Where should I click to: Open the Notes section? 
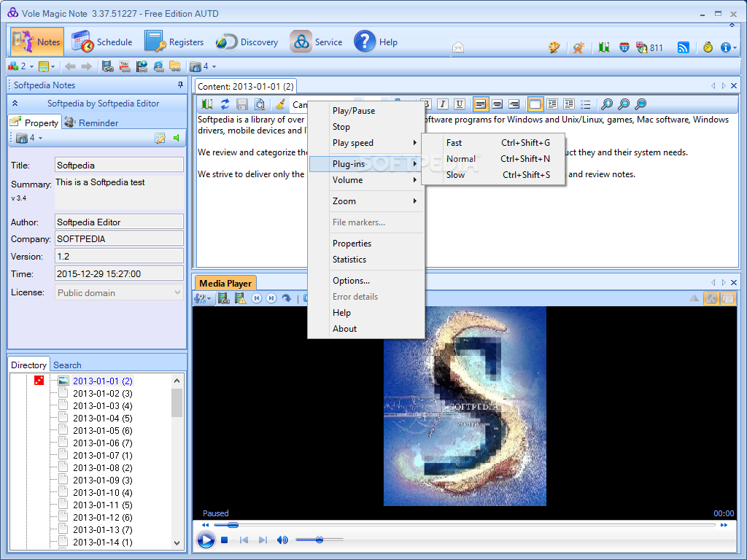(x=37, y=42)
